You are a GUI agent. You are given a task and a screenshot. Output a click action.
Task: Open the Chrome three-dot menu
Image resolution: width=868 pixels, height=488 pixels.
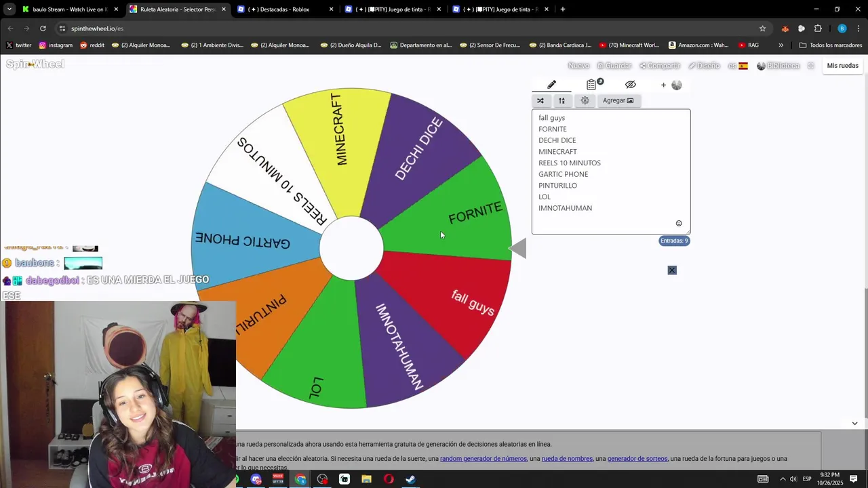coord(859,28)
